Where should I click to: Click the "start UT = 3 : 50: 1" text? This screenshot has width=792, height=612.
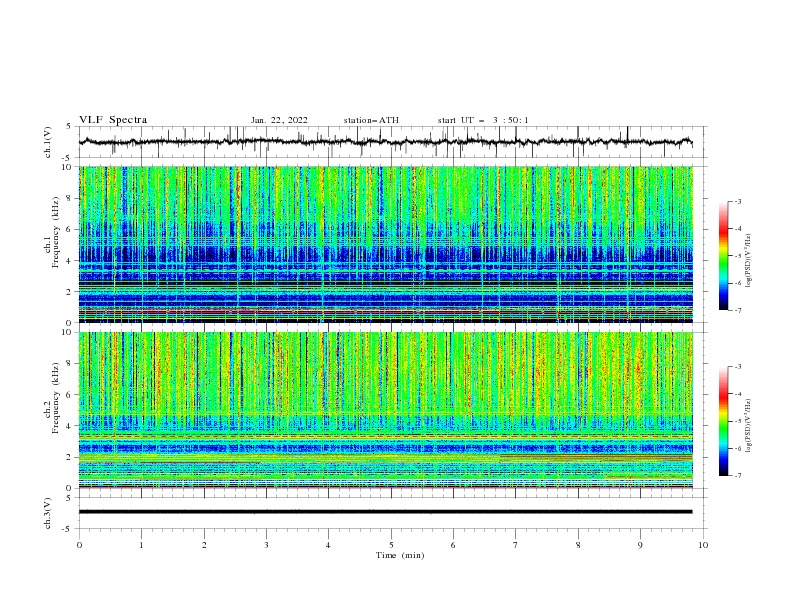click(483, 120)
